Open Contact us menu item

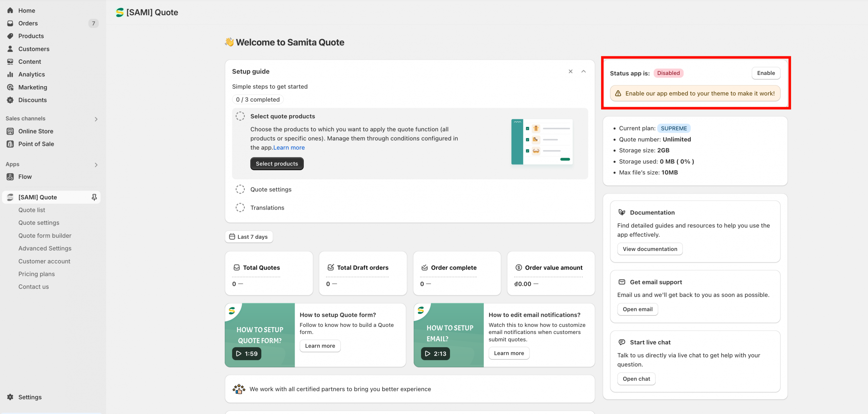point(34,287)
